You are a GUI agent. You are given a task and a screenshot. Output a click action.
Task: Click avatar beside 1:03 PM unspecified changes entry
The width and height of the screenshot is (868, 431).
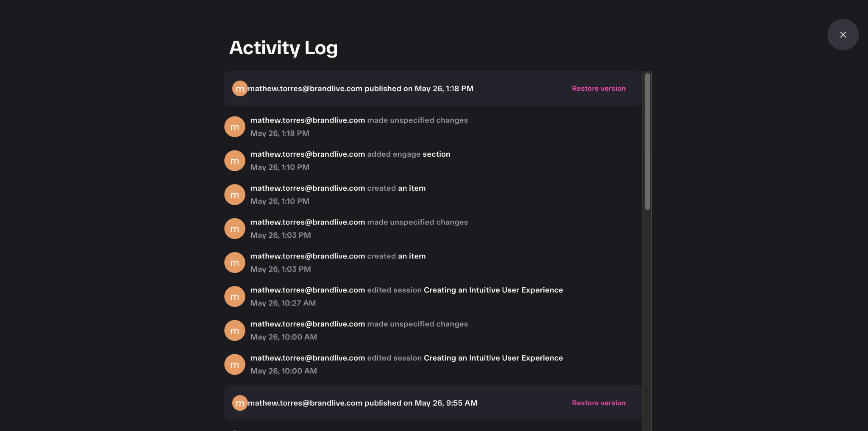click(235, 228)
